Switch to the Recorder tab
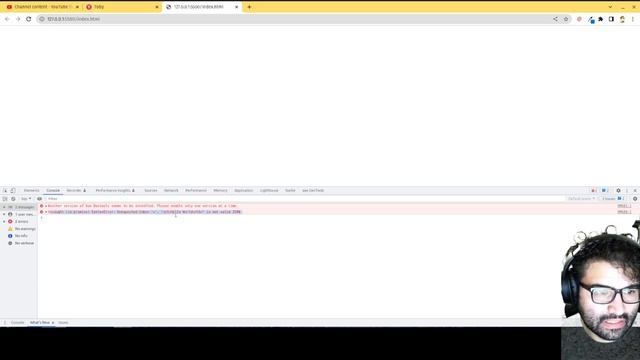 click(76, 191)
